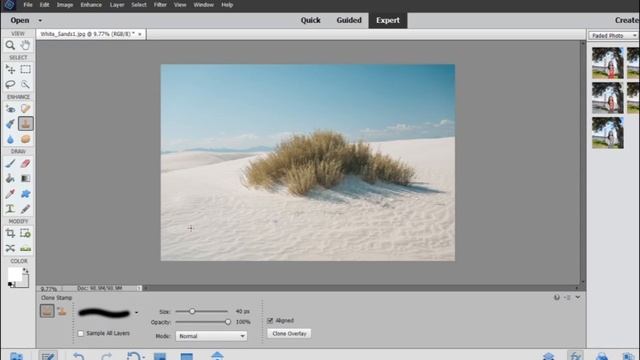Select the Recompose tool
The height and width of the screenshot is (360, 640).
pyautogui.click(x=25, y=233)
